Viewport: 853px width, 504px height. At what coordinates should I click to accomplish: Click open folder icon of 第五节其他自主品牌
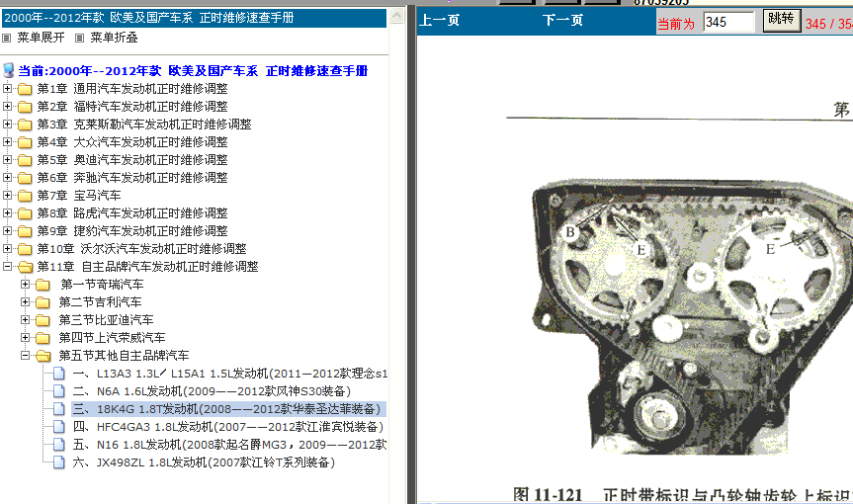tap(43, 356)
